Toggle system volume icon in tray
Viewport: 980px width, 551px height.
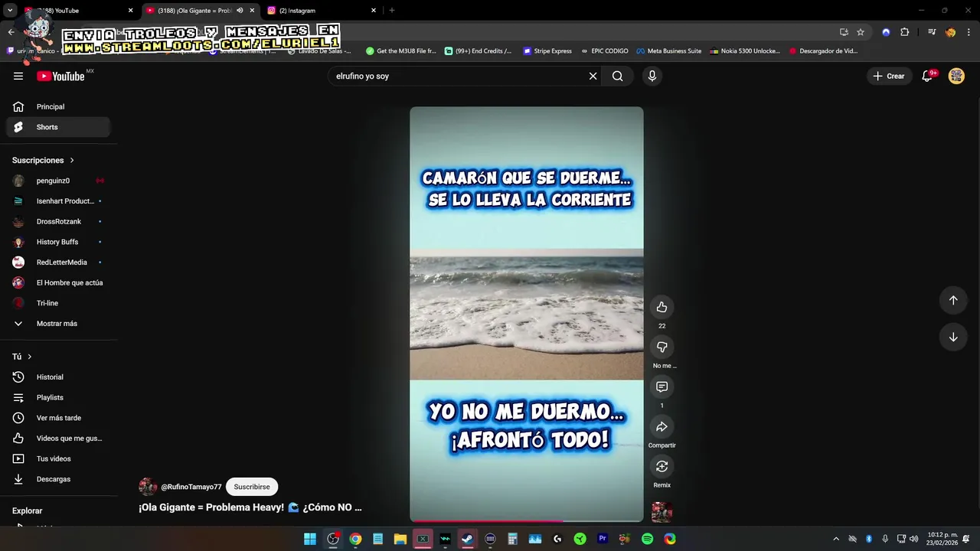[913, 539]
